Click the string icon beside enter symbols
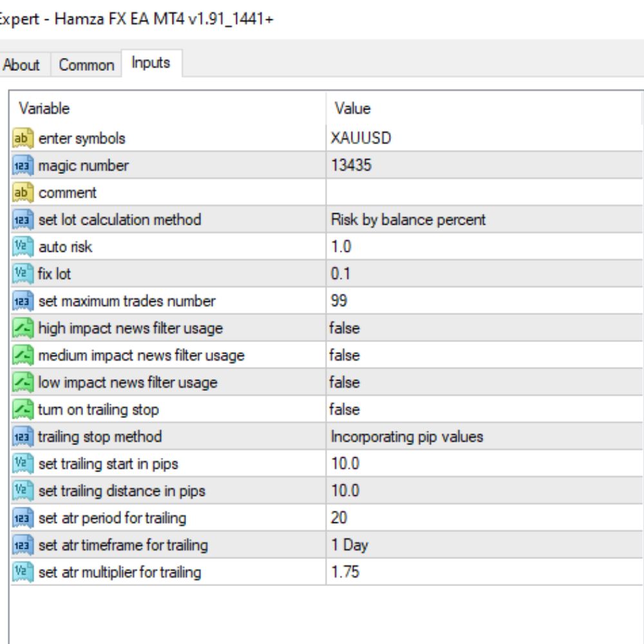The width and height of the screenshot is (644, 644). (23, 138)
